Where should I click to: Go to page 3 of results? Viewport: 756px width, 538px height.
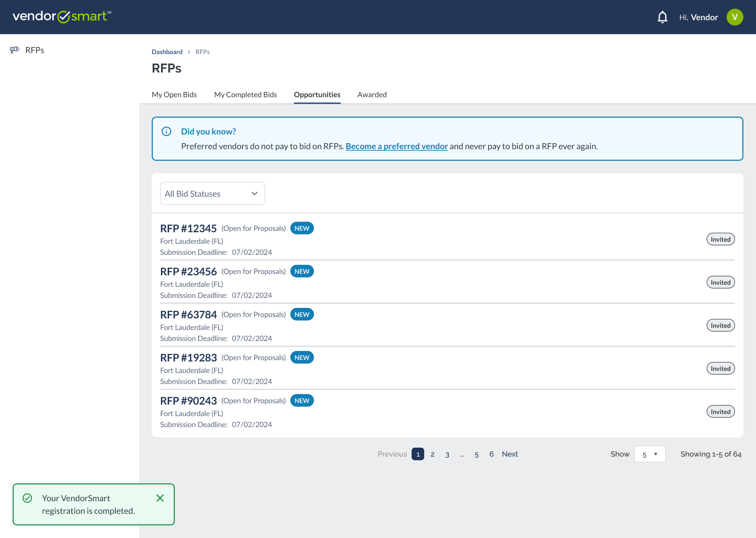tap(447, 454)
